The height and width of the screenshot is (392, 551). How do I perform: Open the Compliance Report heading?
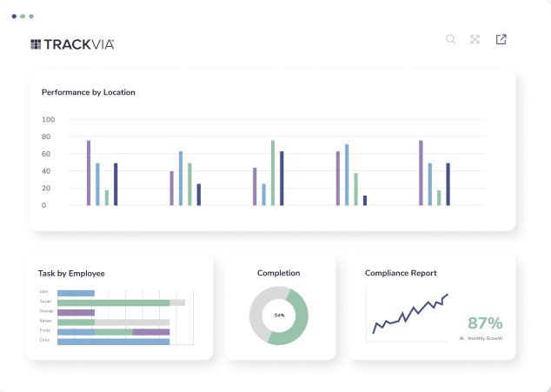click(401, 273)
